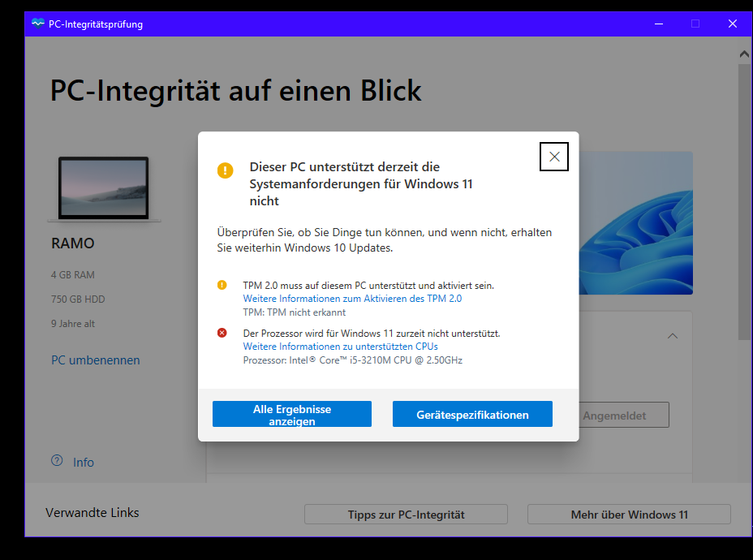Click the yellow warning icon beside the dialog heading
Viewport: 753px width, 560px height.
click(x=226, y=170)
